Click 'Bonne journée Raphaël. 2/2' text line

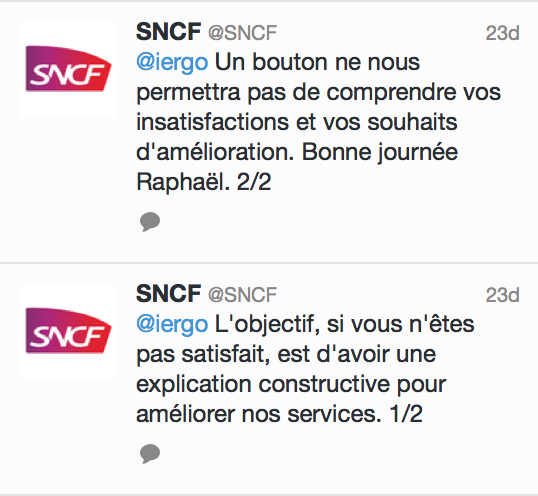click(380, 152)
